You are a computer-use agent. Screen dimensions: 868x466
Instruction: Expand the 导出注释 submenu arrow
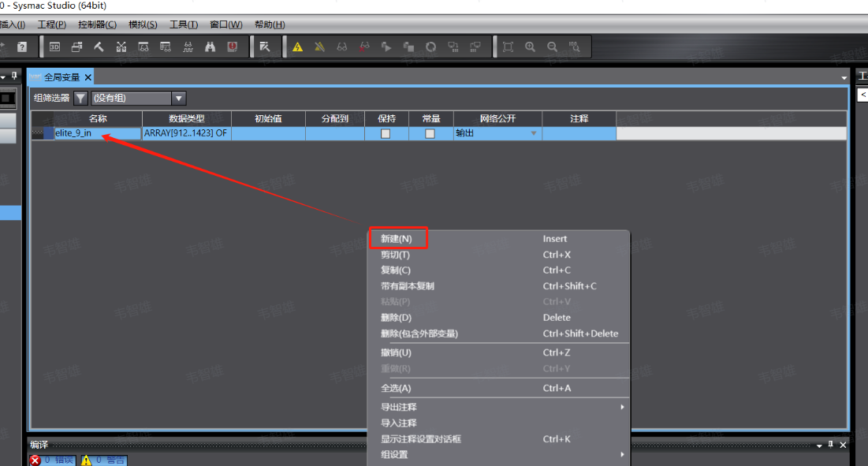[621, 408]
